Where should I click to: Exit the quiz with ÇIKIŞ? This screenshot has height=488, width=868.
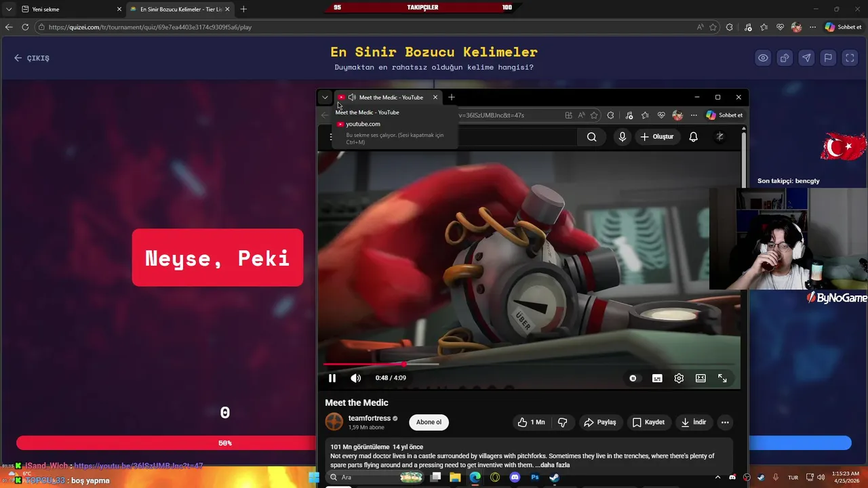click(x=32, y=58)
